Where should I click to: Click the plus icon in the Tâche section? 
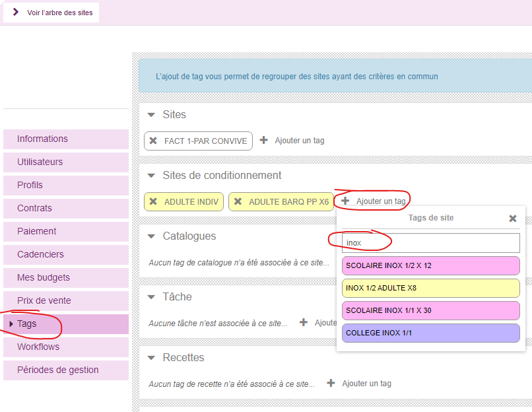[304, 322]
